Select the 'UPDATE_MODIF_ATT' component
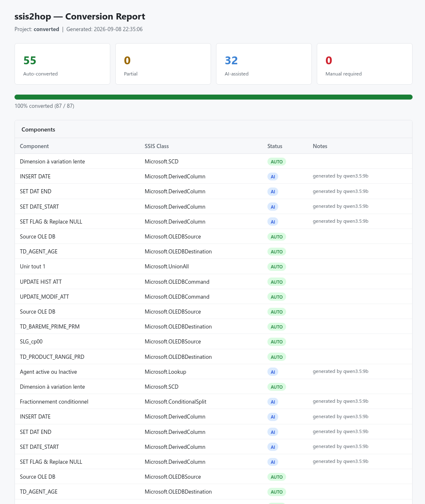 (x=44, y=297)
